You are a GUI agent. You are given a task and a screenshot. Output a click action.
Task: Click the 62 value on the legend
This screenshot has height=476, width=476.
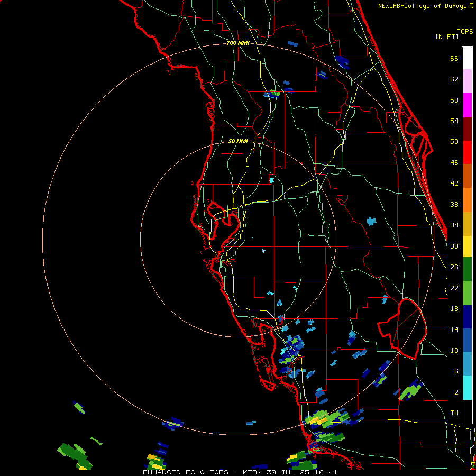click(454, 79)
